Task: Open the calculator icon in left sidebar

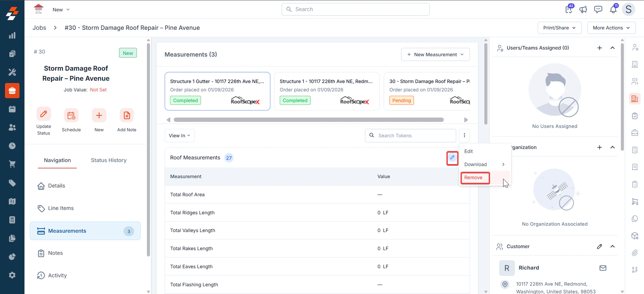Action: (x=12, y=220)
